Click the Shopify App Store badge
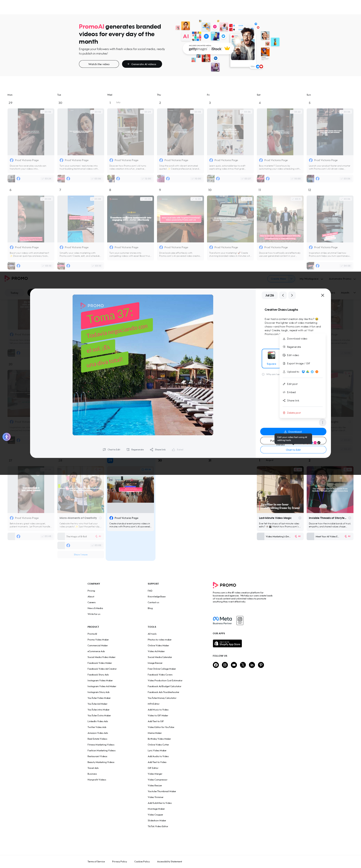Image resolution: width=361 pixels, height=868 pixels. coord(227,644)
